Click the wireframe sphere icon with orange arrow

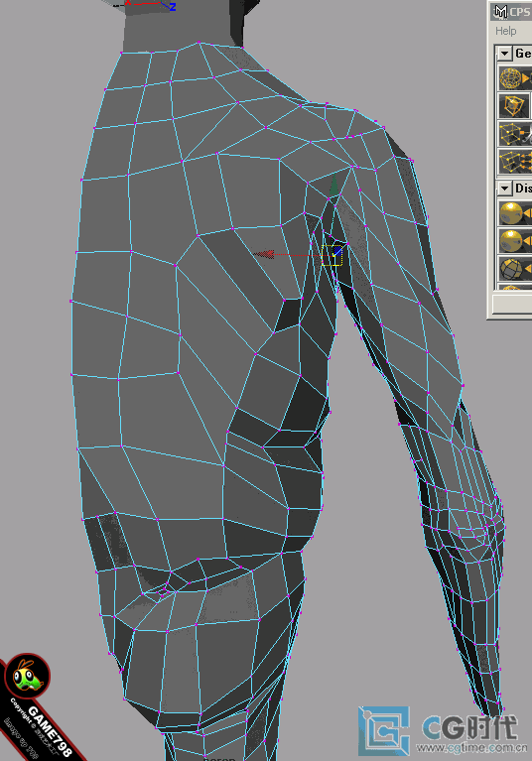pos(515,77)
